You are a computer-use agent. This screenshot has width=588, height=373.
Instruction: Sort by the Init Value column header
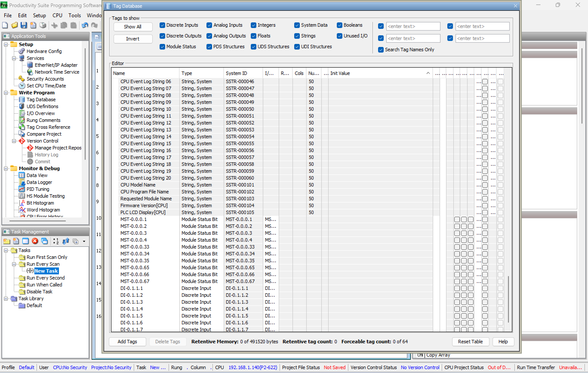click(380, 73)
